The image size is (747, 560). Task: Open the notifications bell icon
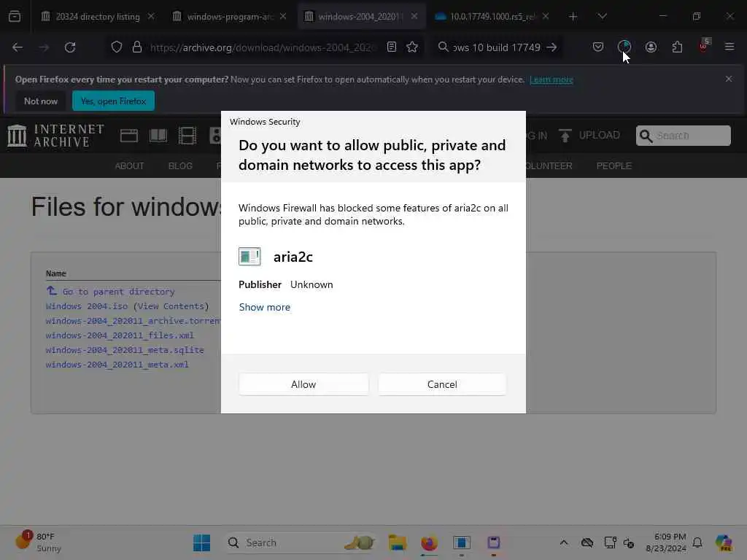tap(697, 542)
